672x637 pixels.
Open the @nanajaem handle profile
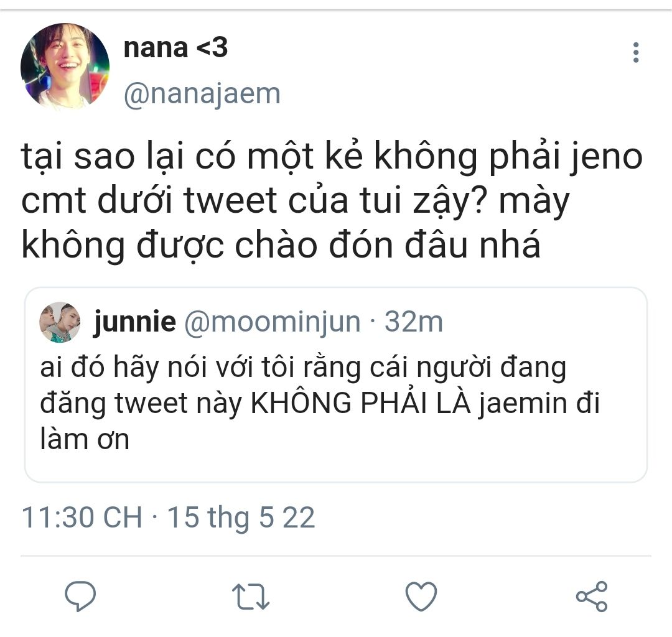202,94
